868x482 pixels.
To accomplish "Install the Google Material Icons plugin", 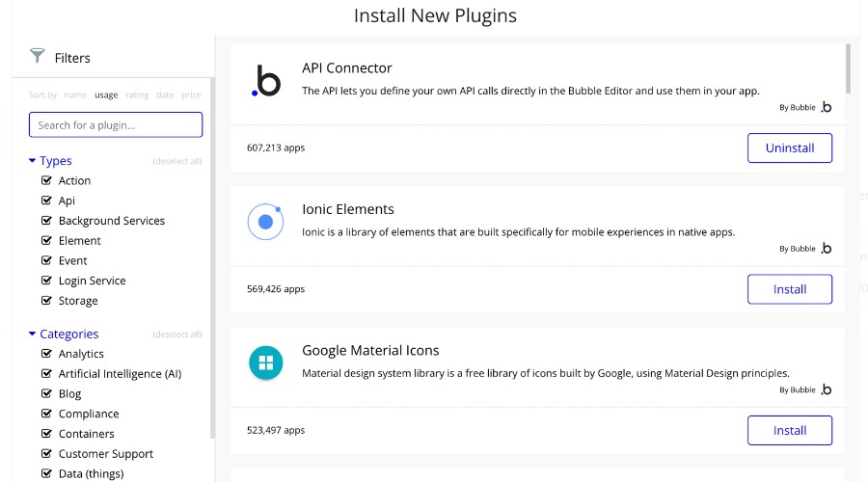I will tap(789, 431).
